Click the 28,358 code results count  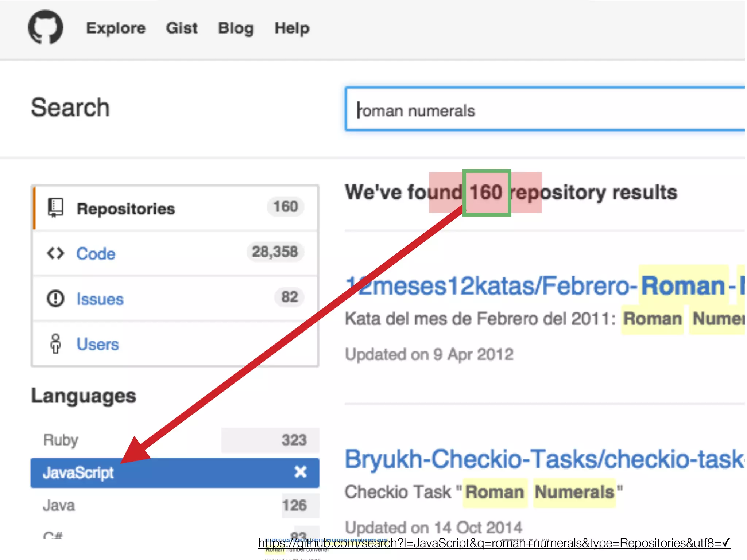[x=275, y=252]
